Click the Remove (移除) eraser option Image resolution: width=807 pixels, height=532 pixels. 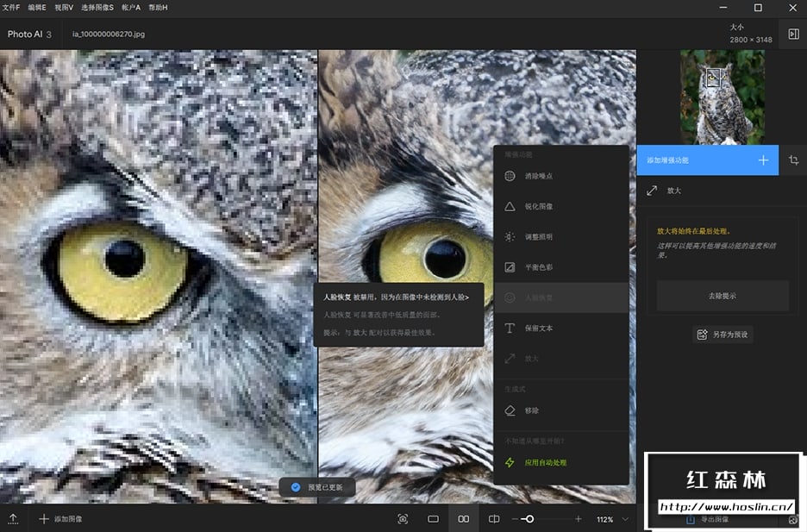click(532, 410)
